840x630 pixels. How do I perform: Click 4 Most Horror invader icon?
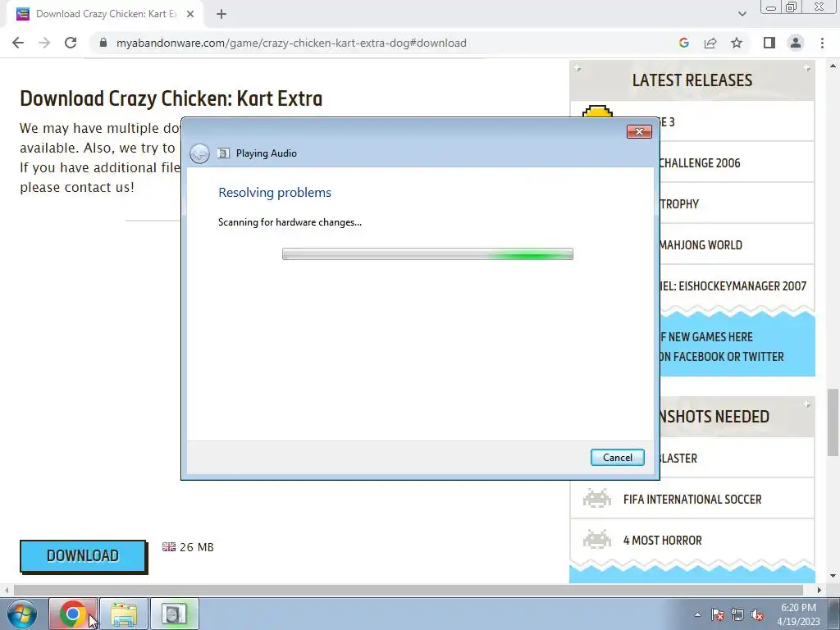click(x=597, y=539)
